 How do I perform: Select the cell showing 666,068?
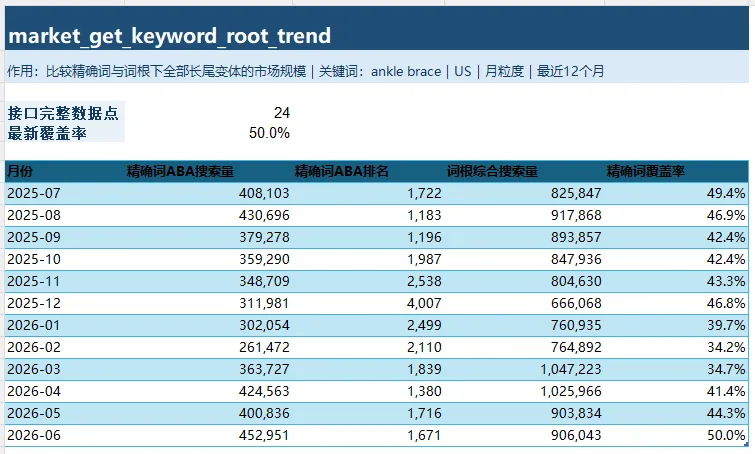(524, 303)
